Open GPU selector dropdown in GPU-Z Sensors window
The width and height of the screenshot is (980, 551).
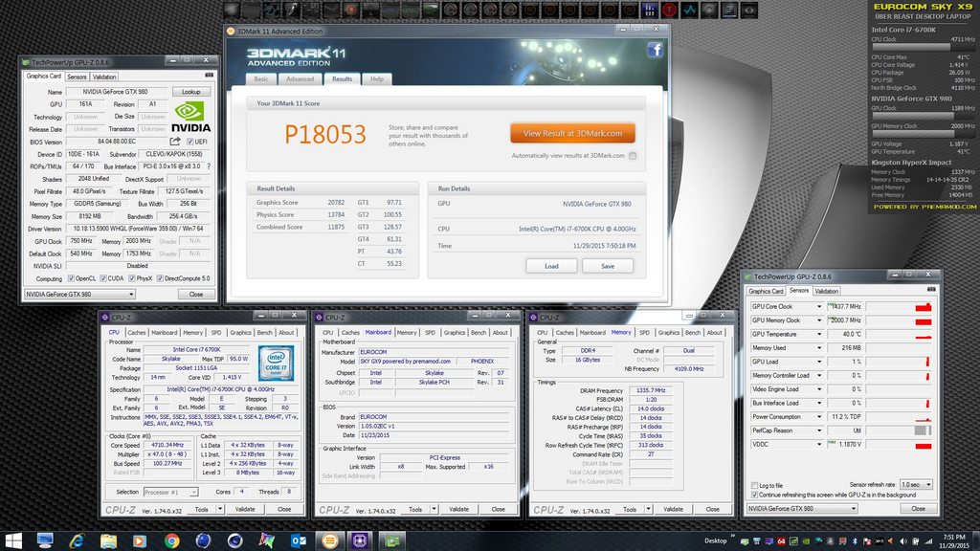tap(802, 509)
